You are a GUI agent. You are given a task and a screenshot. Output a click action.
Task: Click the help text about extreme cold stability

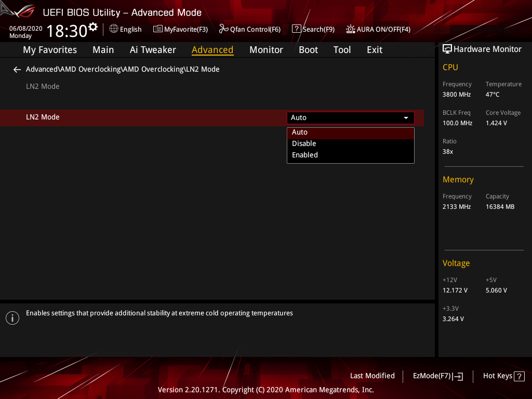click(x=159, y=313)
